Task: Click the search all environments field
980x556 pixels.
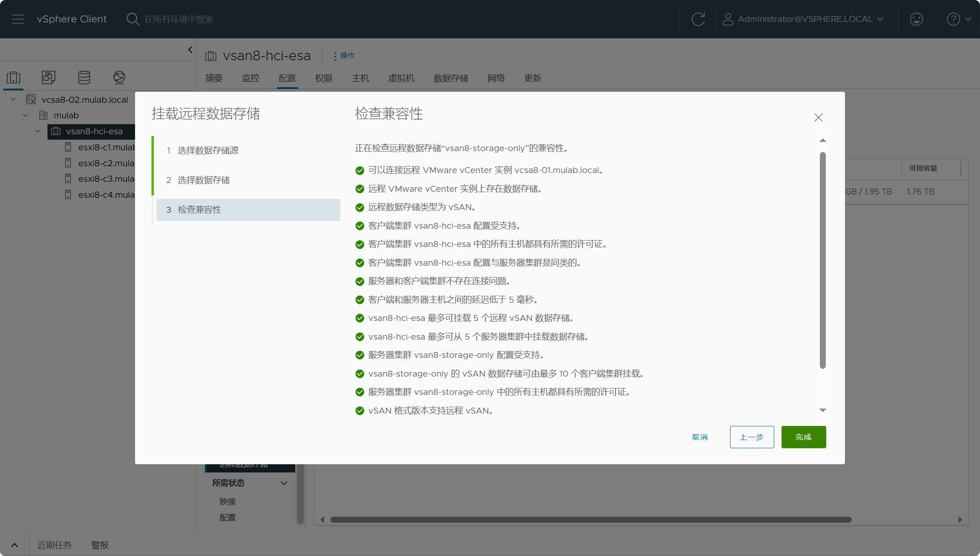Action: 179,19
